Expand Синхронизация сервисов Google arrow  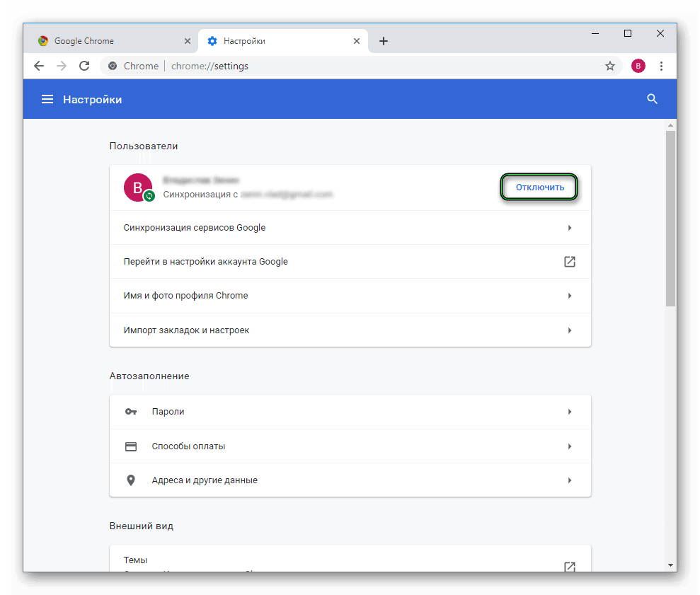(x=570, y=228)
